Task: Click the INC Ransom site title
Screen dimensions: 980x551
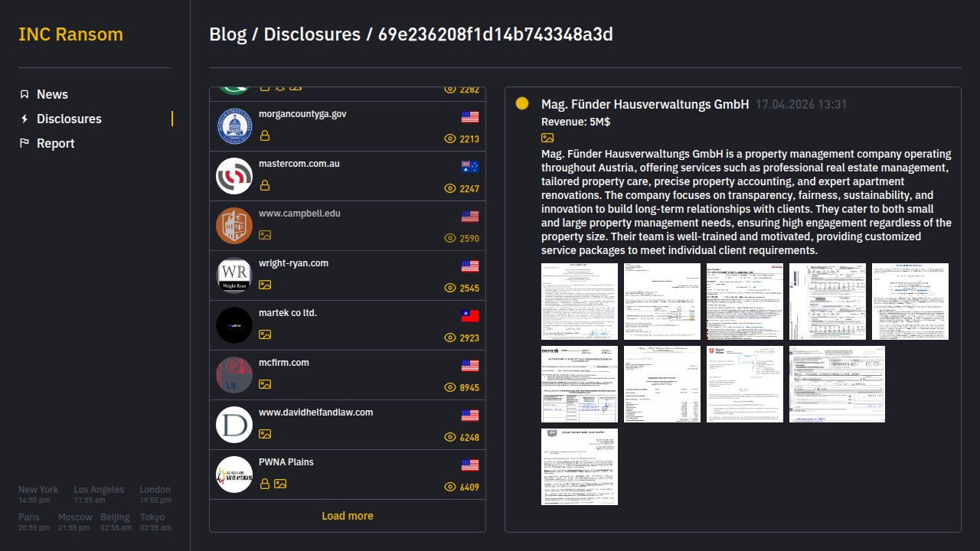Action: tap(70, 34)
